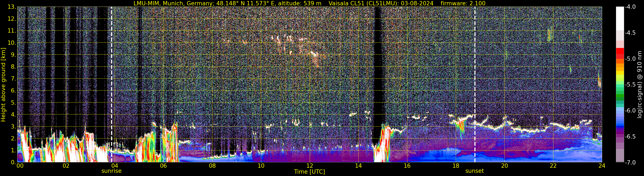Click the height axis tick label '7.'
Screen dimensions: 644x176
pos(13,79)
